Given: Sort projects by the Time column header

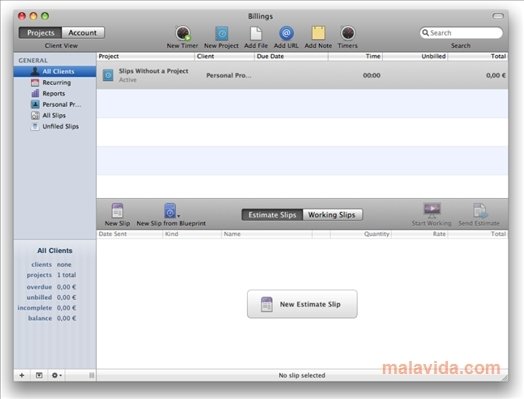Looking at the screenshot, I should pos(355,56).
